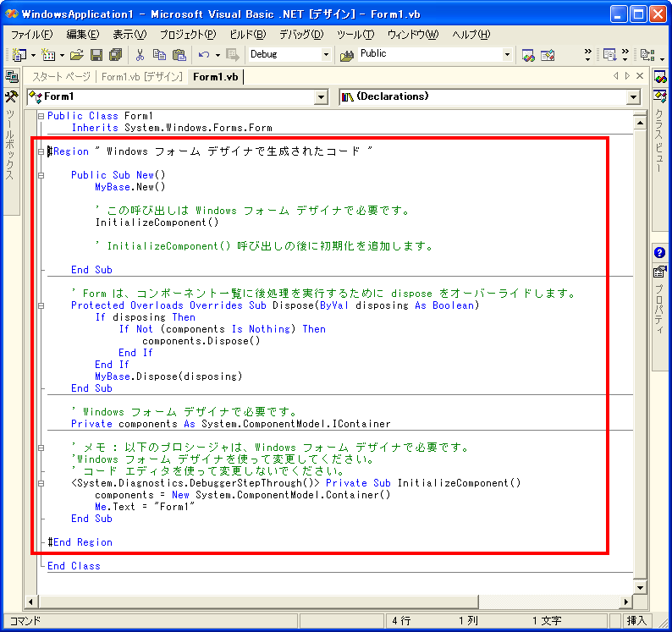Image resolution: width=672 pixels, height=632 pixels.
Task: Click the New Project toolbar icon
Action: 19,54
